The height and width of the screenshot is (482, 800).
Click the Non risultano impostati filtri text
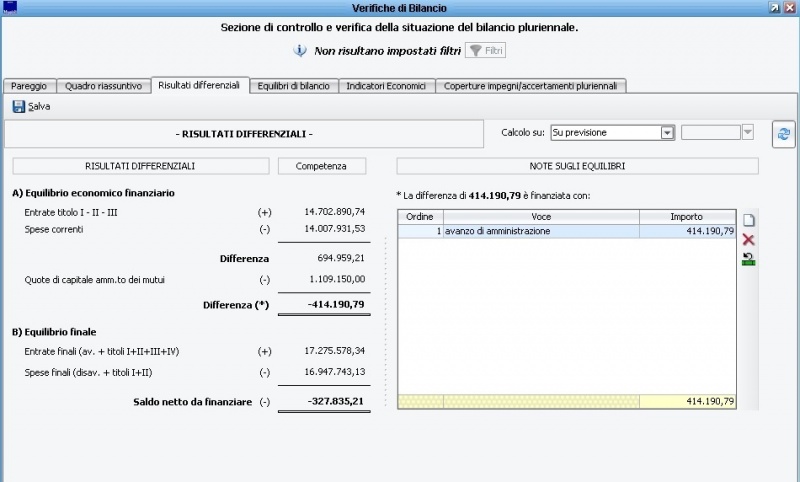tap(387, 51)
